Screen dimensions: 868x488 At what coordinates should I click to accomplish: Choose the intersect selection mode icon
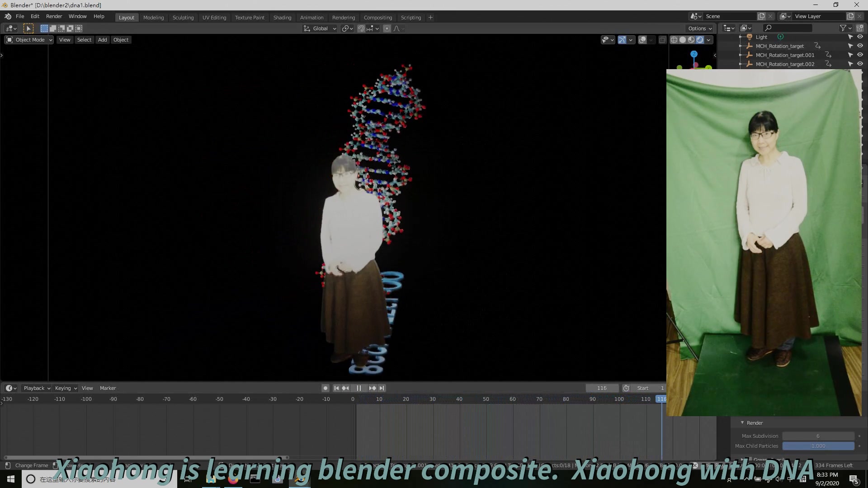tap(79, 28)
